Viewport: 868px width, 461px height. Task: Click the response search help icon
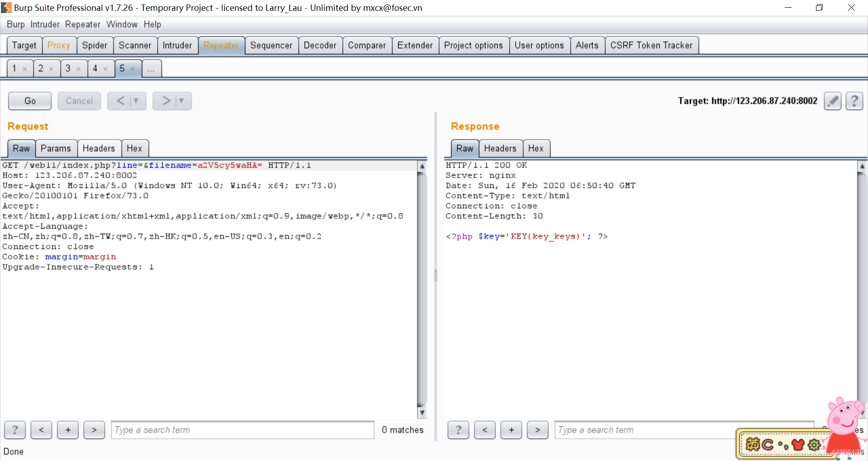tap(458, 430)
